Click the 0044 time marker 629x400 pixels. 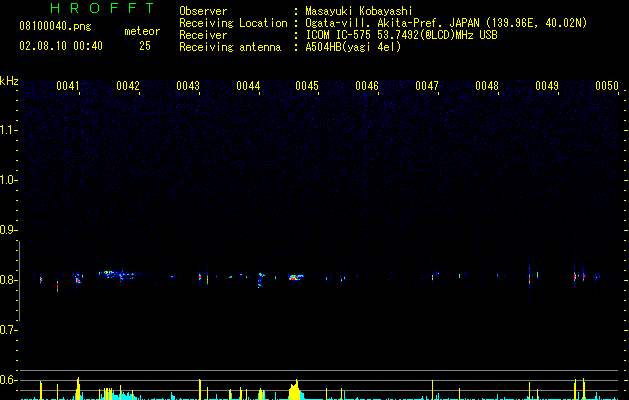coord(248,86)
